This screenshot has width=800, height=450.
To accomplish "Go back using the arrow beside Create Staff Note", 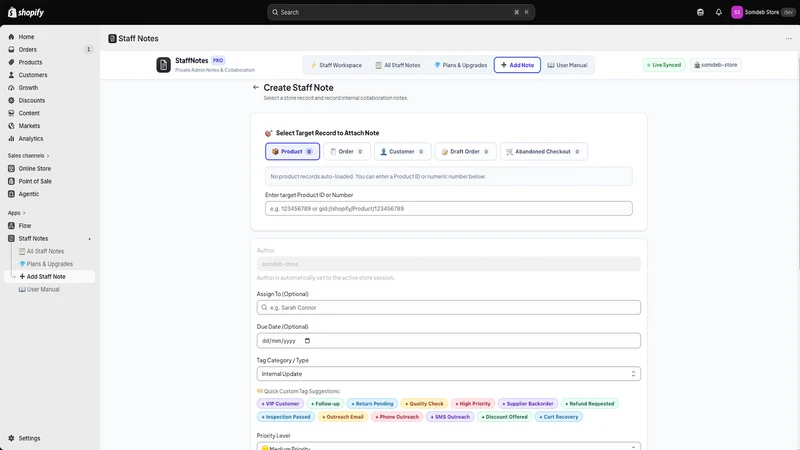I will 256,87.
